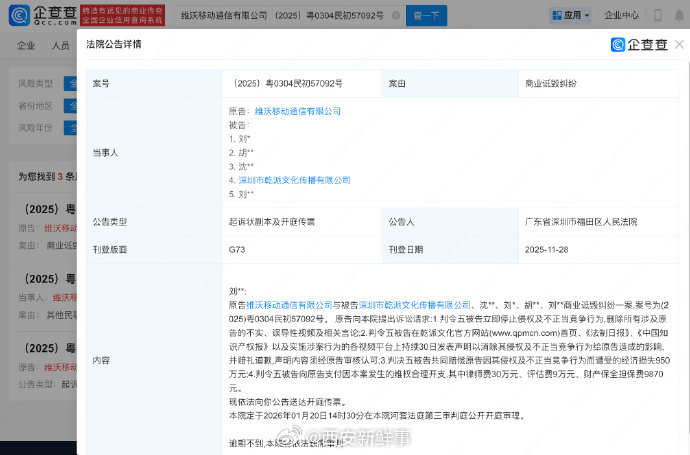Image resolution: width=690 pixels, height=455 pixels.
Task: Switch to the 人员 tab
Action: click(x=60, y=45)
